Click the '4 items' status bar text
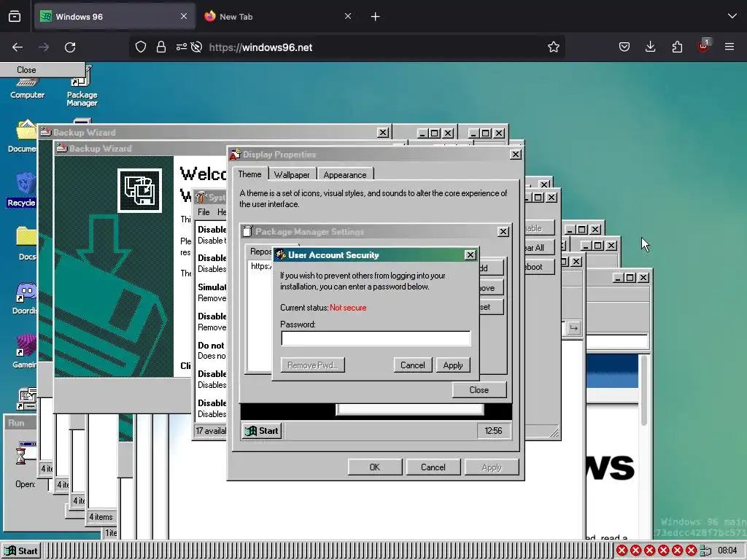This screenshot has height=560, width=747. click(x=101, y=517)
